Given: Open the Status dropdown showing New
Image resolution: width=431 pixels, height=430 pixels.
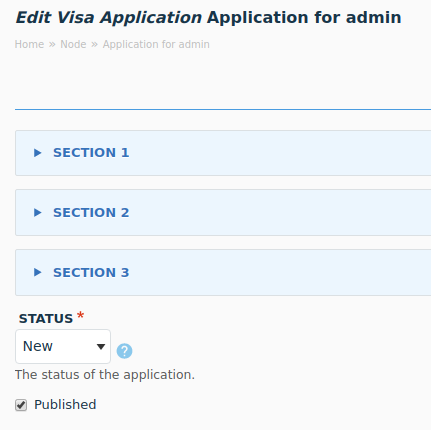Looking at the screenshot, I should coord(63,346).
